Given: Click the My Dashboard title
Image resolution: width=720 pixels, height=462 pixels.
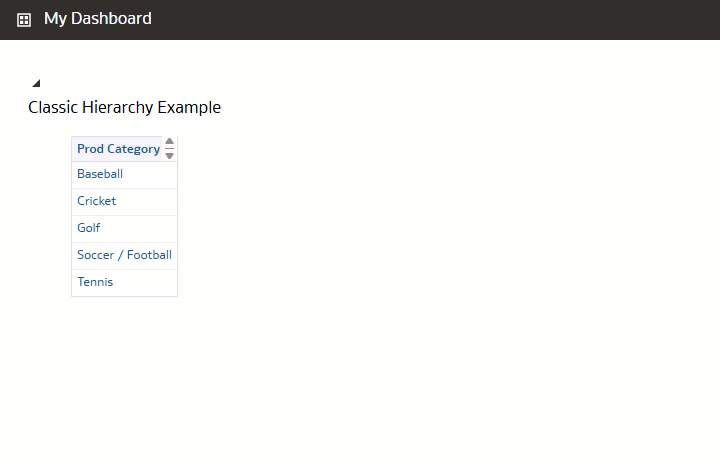Looking at the screenshot, I should click(98, 18).
